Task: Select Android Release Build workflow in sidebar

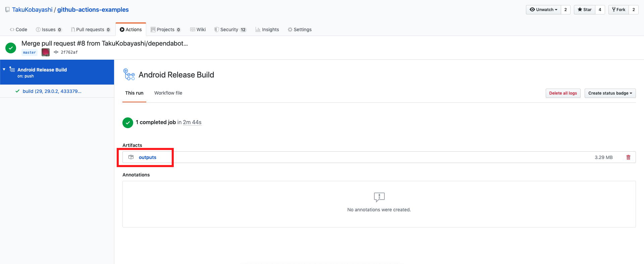Action: 57,72
